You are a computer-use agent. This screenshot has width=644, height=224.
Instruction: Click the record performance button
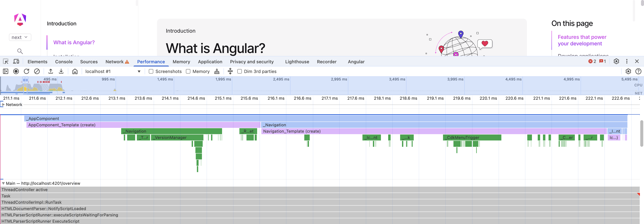(x=16, y=71)
